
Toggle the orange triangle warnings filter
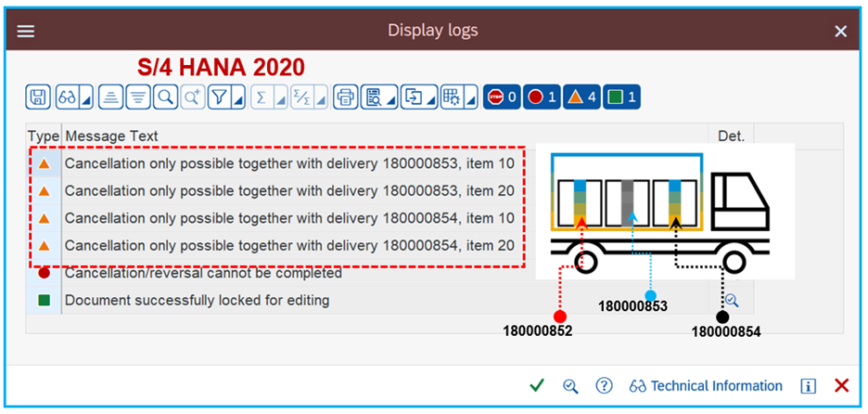(x=581, y=97)
